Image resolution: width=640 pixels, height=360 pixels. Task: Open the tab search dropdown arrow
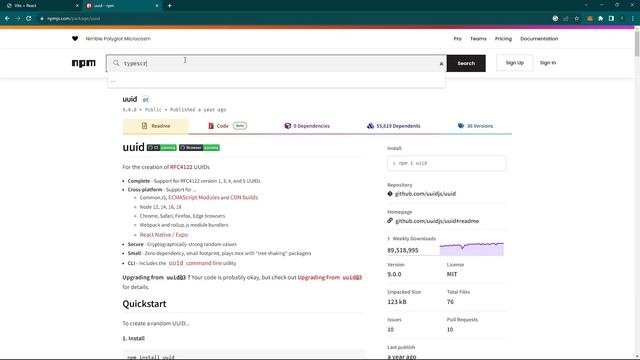(x=586, y=5)
